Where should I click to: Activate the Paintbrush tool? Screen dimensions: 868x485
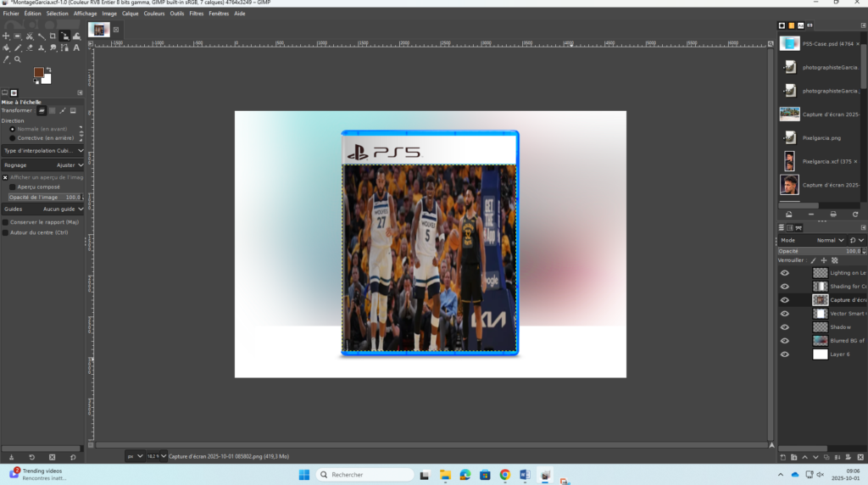pyautogui.click(x=18, y=47)
